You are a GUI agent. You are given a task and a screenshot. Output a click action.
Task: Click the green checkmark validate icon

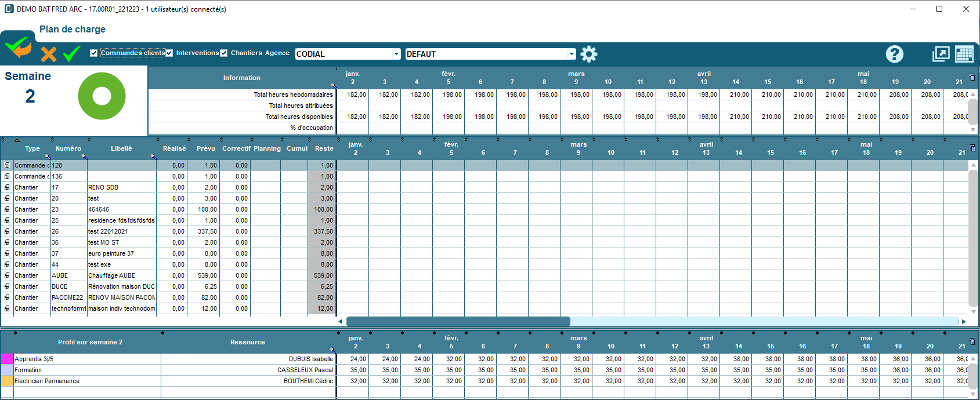(71, 54)
